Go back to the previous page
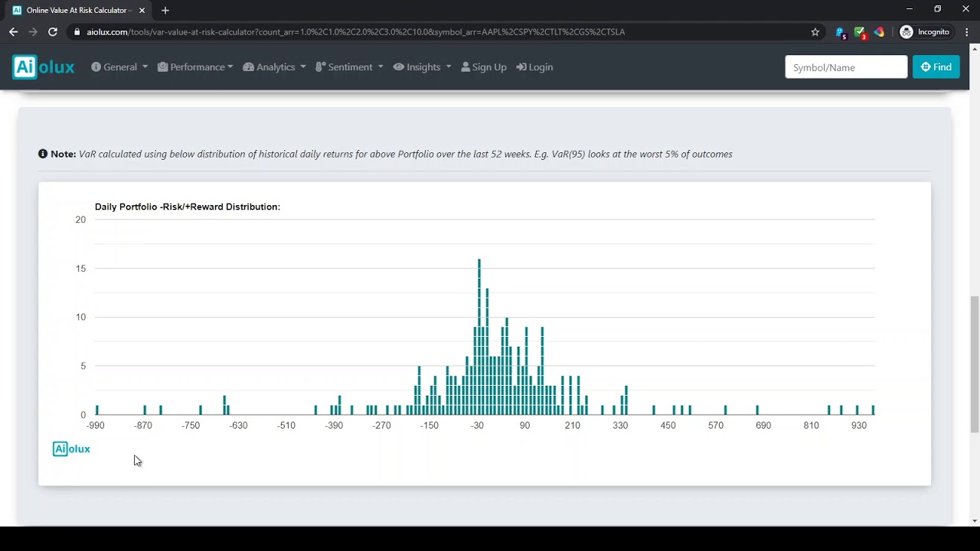Image resolution: width=980 pixels, height=551 pixels. [x=13, y=32]
